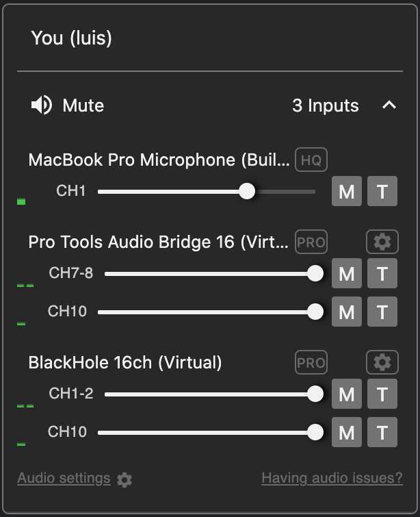420x517 pixels.
Task: Click PRO badge next to Pro Tools Bridge
Action: click(x=311, y=242)
